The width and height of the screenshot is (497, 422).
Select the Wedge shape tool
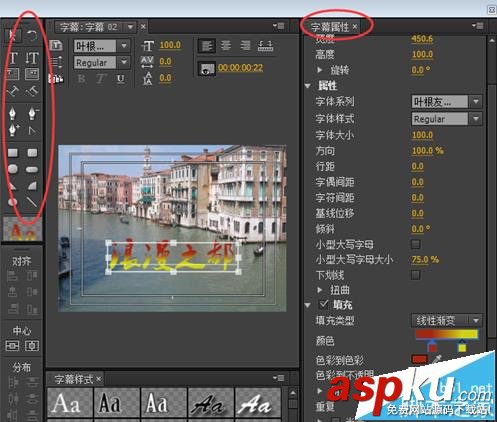point(12,186)
